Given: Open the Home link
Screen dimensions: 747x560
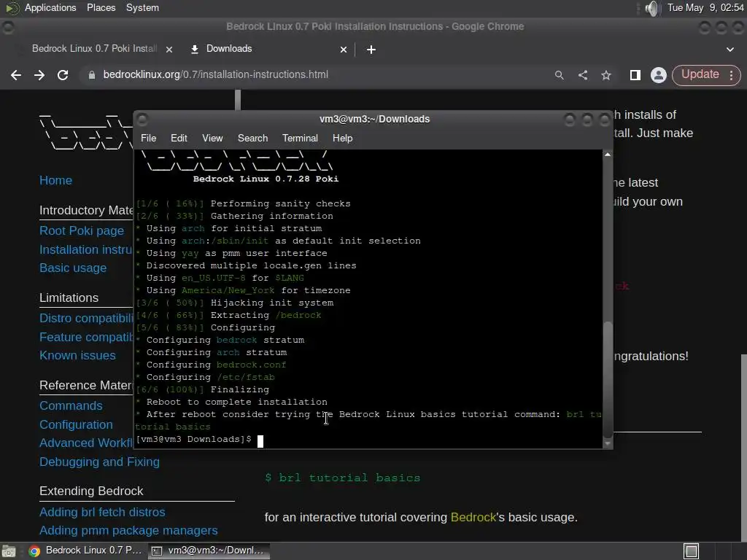Looking at the screenshot, I should (55, 181).
